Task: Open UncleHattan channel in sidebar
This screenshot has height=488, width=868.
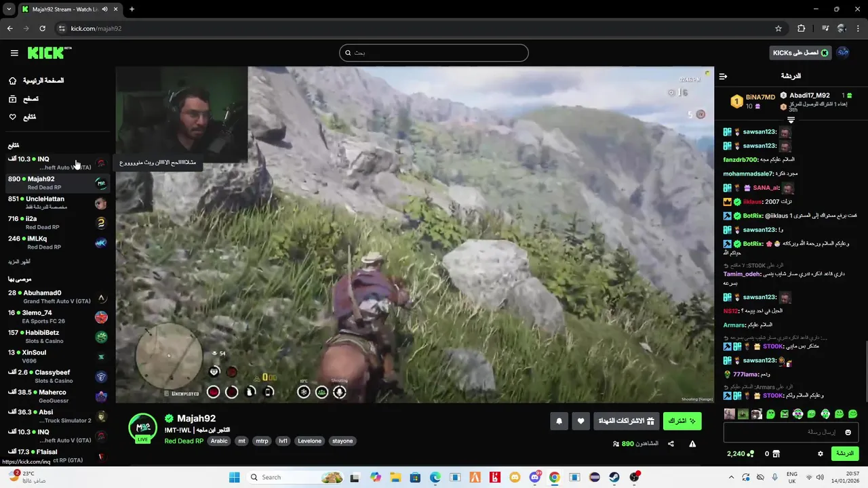Action: 57,203
